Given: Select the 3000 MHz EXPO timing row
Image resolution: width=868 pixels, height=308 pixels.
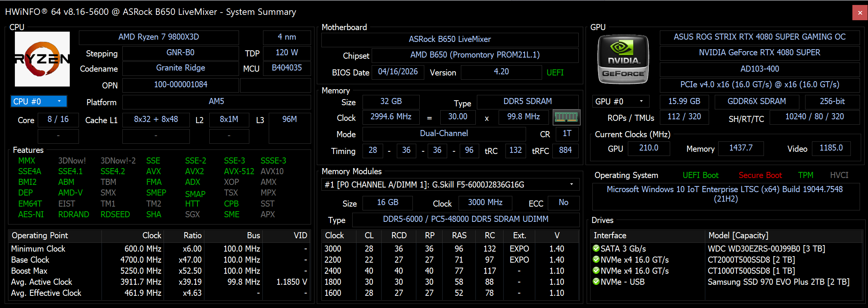Looking at the screenshot, I should point(450,249).
